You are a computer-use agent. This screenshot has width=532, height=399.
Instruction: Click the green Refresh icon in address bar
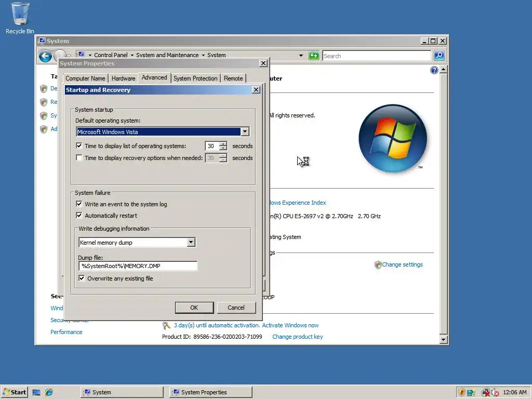(x=314, y=56)
